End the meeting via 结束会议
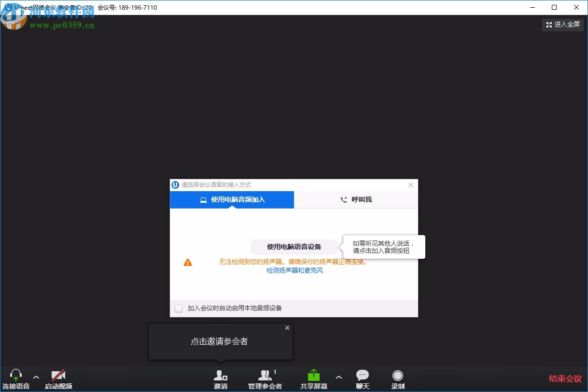Image resolution: width=588 pixels, height=392 pixels. [564, 379]
